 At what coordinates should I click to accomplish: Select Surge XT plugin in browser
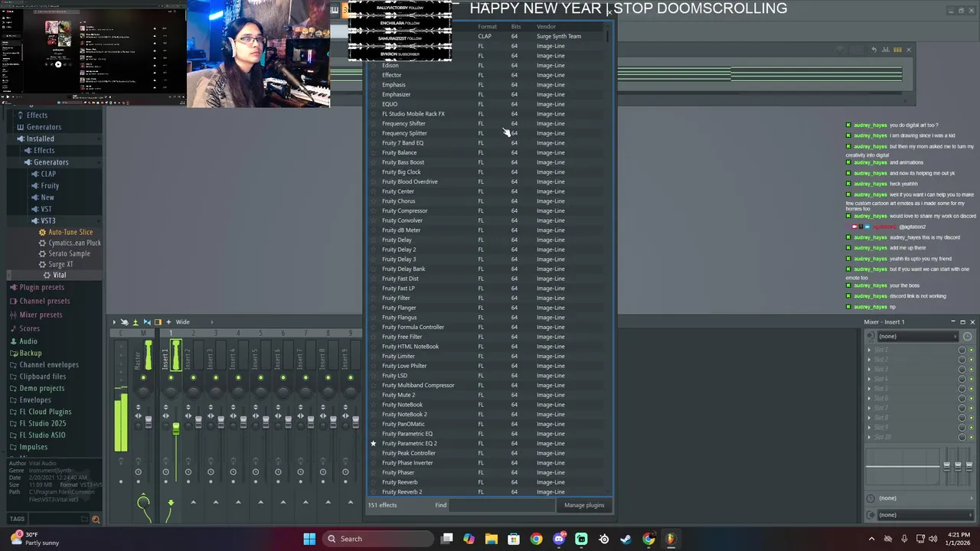coord(60,265)
